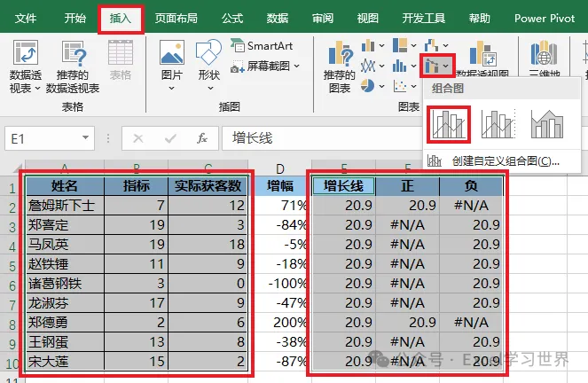Expand the 图片 dropdown arrow

coord(171,88)
